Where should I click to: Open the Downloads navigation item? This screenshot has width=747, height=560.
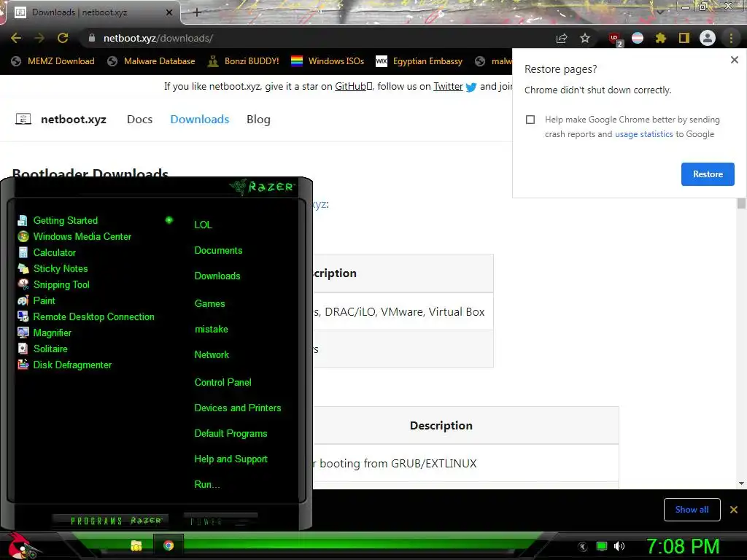(200, 119)
